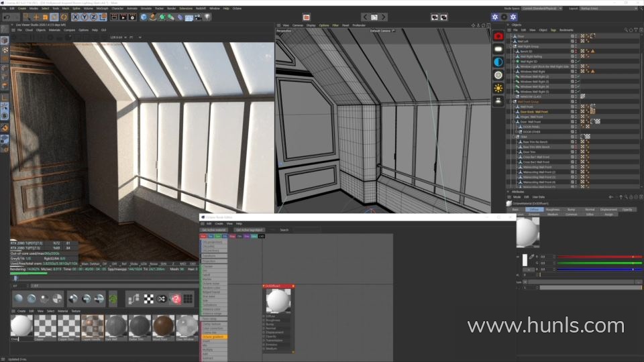Viewport: 644px width, 362px height.
Task: Collapse the Wall Right Group tree item
Action: click(x=513, y=46)
